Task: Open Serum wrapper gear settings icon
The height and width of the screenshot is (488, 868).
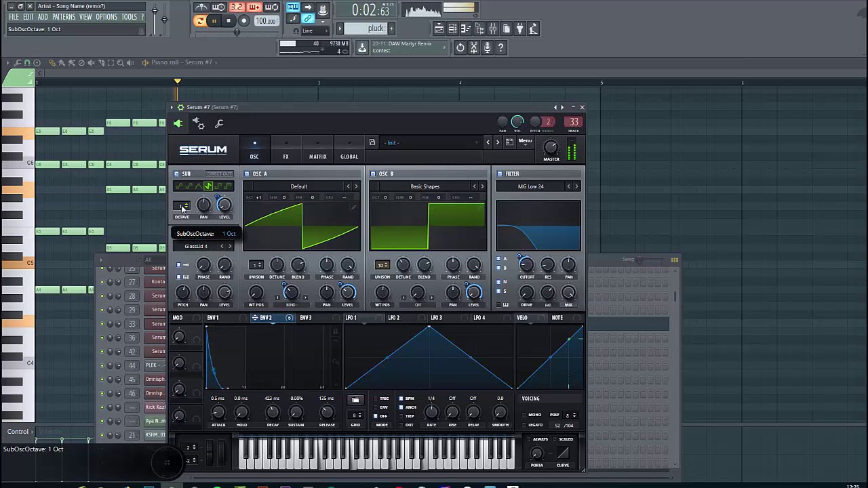Action: (x=199, y=123)
